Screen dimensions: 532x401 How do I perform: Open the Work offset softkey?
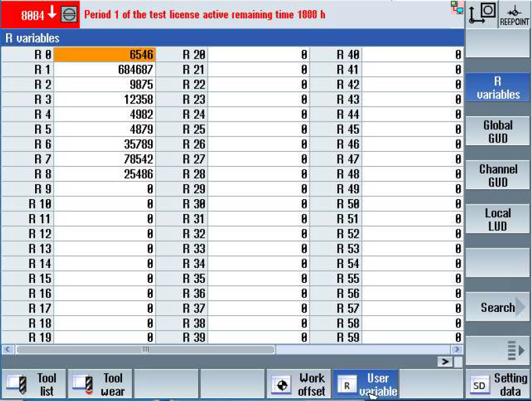[298, 384]
